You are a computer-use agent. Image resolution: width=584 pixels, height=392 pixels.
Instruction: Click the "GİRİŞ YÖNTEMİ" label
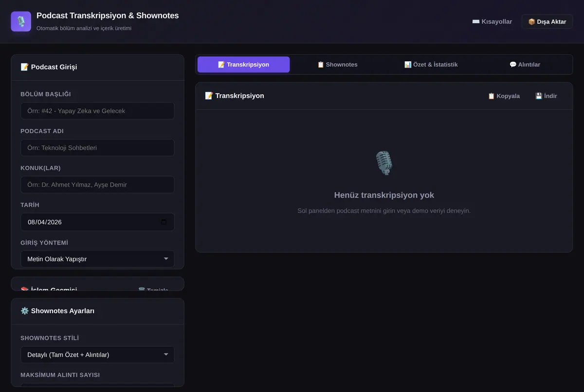pyautogui.click(x=44, y=243)
